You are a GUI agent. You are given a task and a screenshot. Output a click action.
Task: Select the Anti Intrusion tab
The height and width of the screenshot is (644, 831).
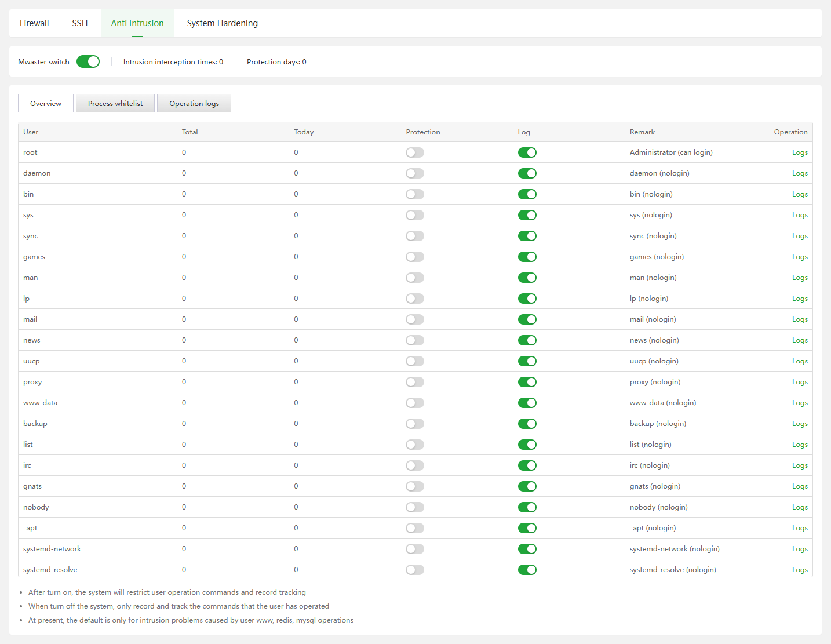137,23
